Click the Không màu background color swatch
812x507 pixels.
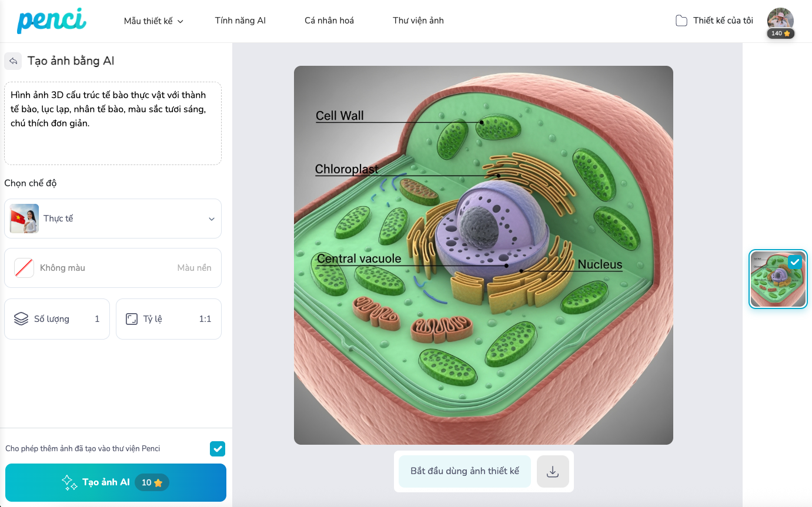24,268
